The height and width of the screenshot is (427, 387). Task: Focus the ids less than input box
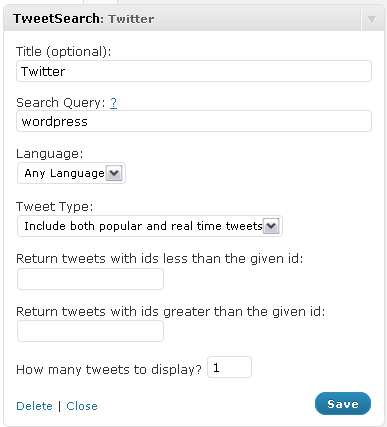pos(90,279)
